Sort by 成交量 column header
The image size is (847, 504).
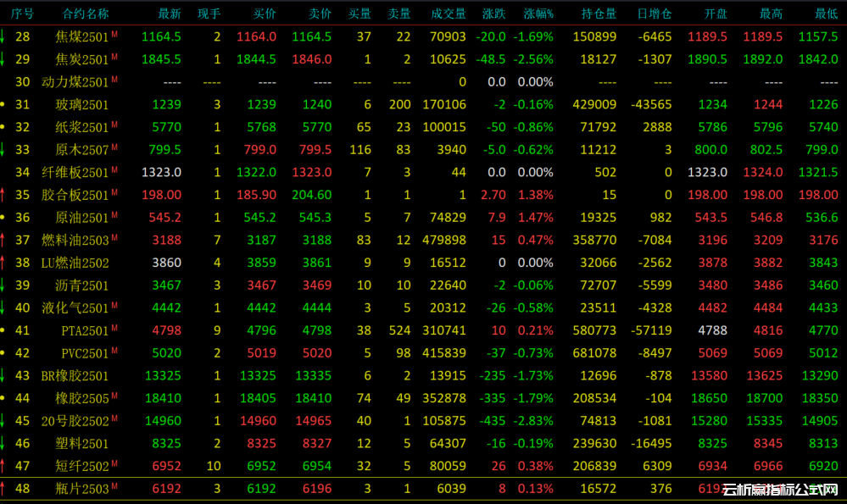pos(449,14)
